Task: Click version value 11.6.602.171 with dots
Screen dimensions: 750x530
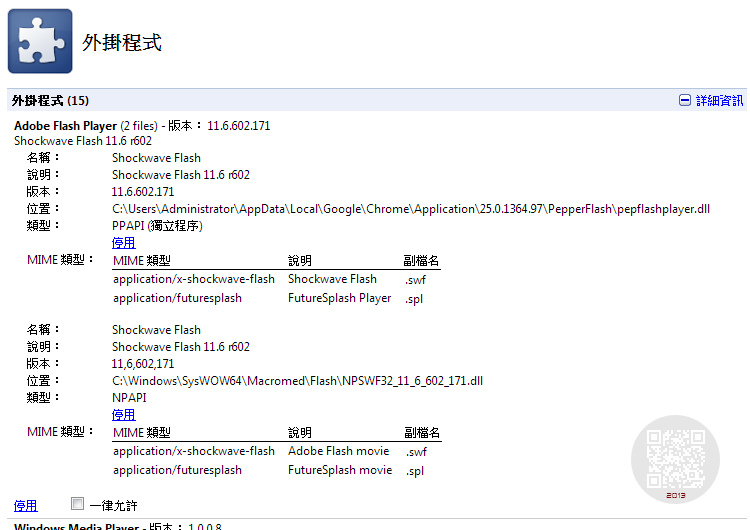Action: tap(143, 192)
